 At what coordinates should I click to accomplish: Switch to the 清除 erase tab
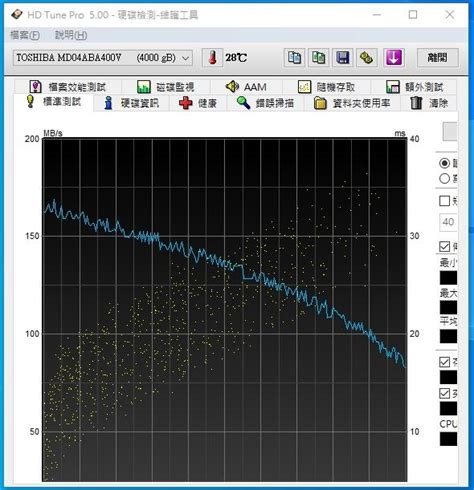tap(429, 103)
